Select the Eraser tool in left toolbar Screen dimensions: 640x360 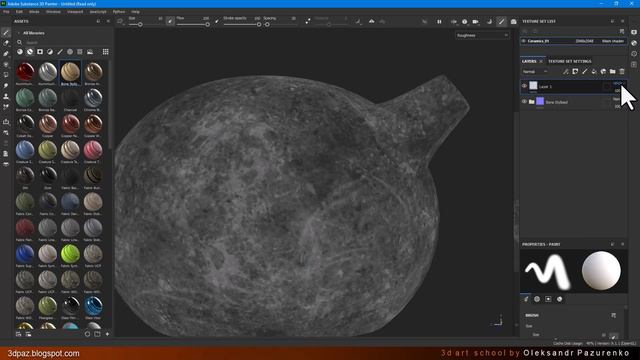pos(6,43)
